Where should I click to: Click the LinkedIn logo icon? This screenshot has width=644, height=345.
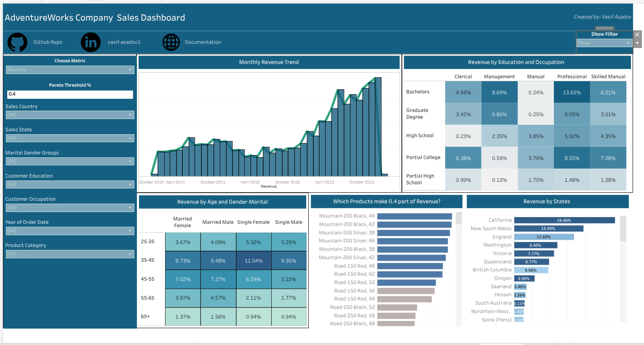tap(91, 42)
